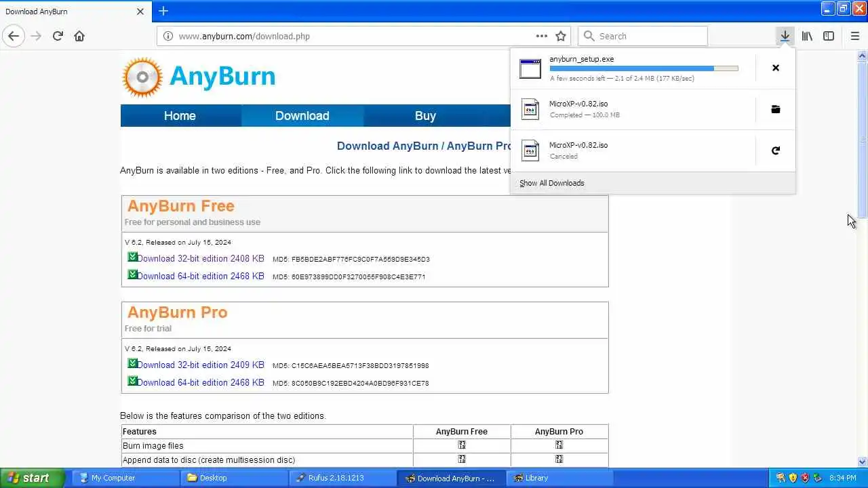Open the Firefox hamburger menu
The height and width of the screenshot is (488, 868).
[x=854, y=36]
